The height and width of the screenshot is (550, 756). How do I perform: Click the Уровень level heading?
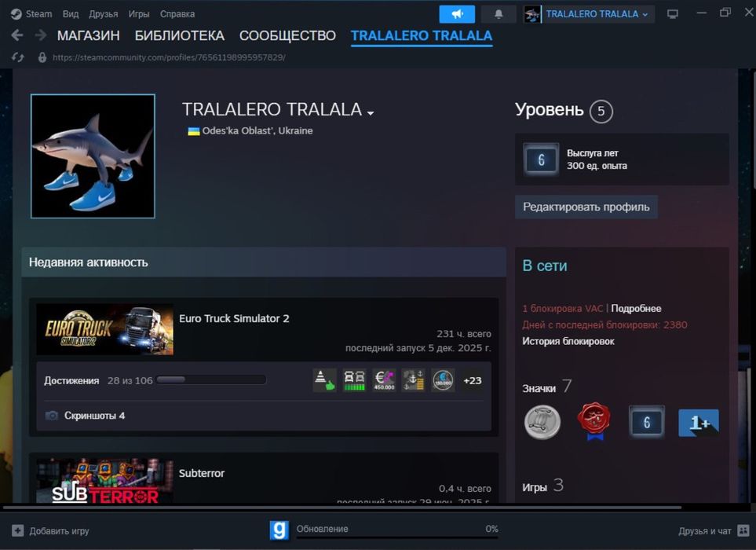point(550,110)
